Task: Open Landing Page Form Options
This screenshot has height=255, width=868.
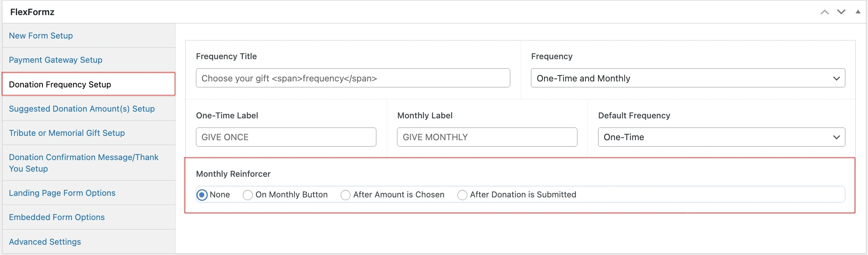Action: (x=62, y=193)
